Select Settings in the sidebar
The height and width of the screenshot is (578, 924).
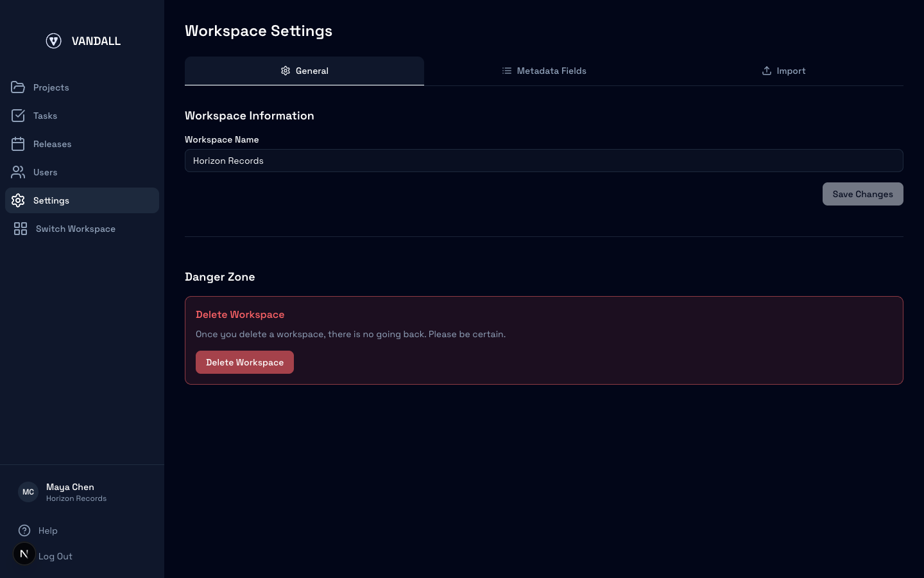point(82,200)
